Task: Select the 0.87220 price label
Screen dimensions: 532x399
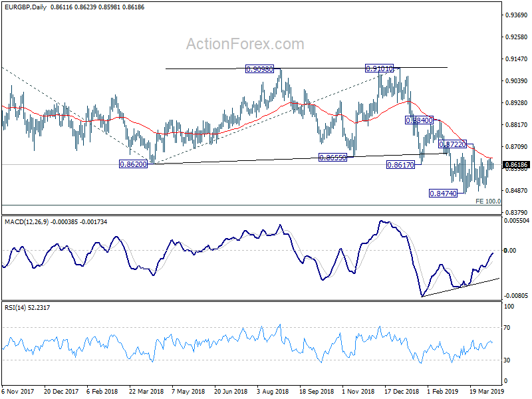Action: (x=453, y=144)
